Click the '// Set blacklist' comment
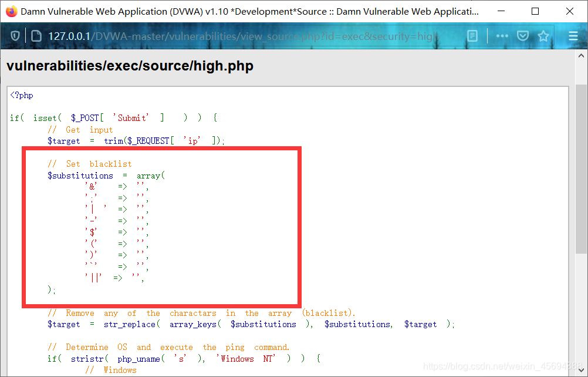Screen dimensions: 588x377 [90, 164]
